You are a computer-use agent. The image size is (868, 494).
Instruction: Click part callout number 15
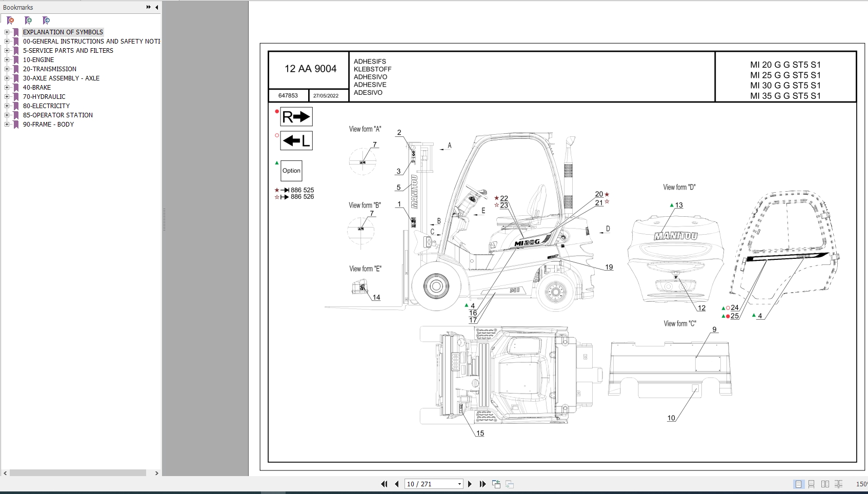(480, 433)
